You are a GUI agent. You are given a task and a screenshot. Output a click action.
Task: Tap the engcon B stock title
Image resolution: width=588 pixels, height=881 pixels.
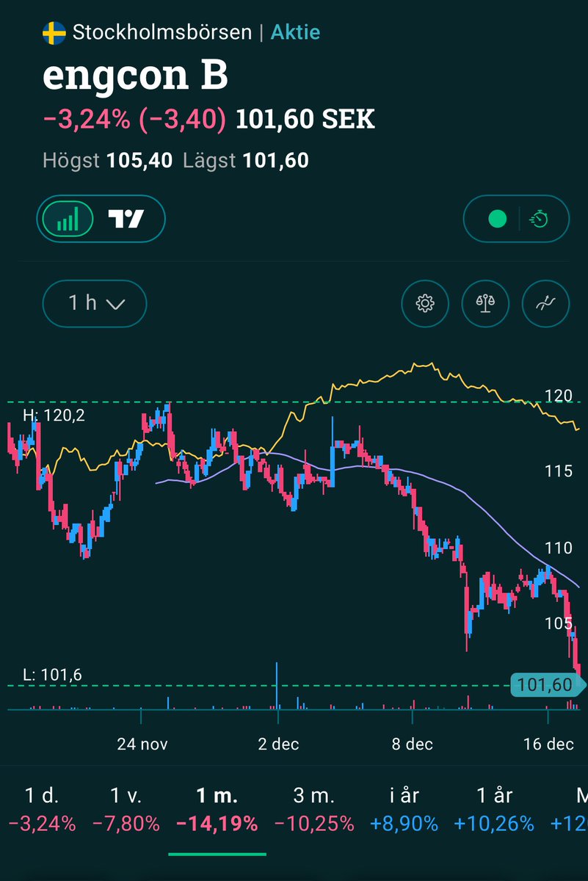[x=135, y=76]
